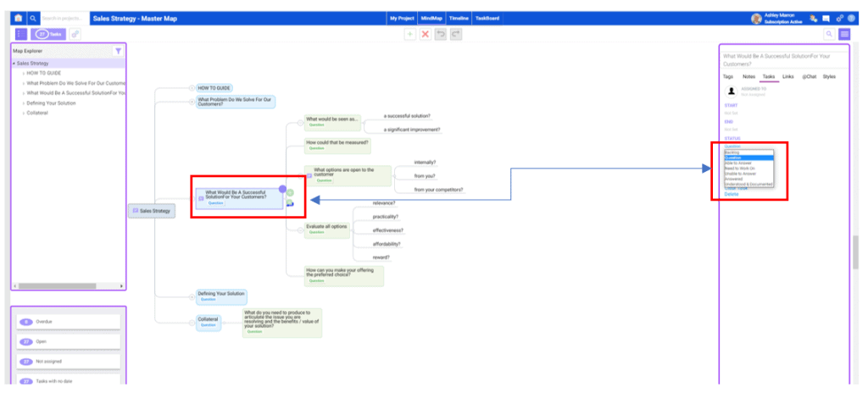The height and width of the screenshot is (398, 868).
Task: Click the 27 Tasks button
Action: click(48, 34)
